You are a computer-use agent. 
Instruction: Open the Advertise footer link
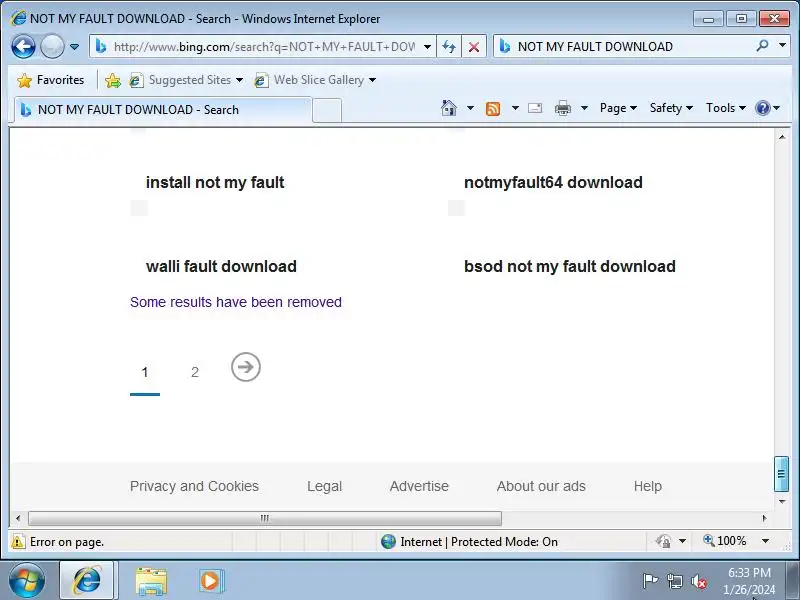pos(419,486)
